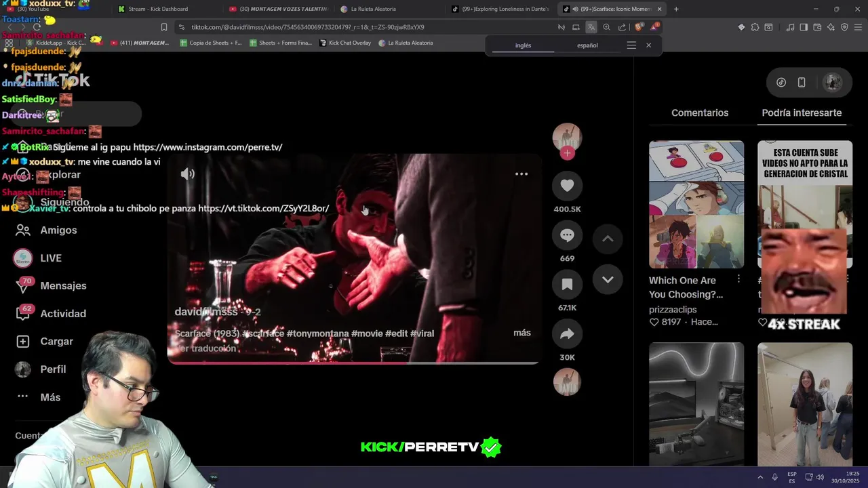Screen dimensions: 868x488
Task: Open the video's three-dot options menu
Action: [521, 174]
